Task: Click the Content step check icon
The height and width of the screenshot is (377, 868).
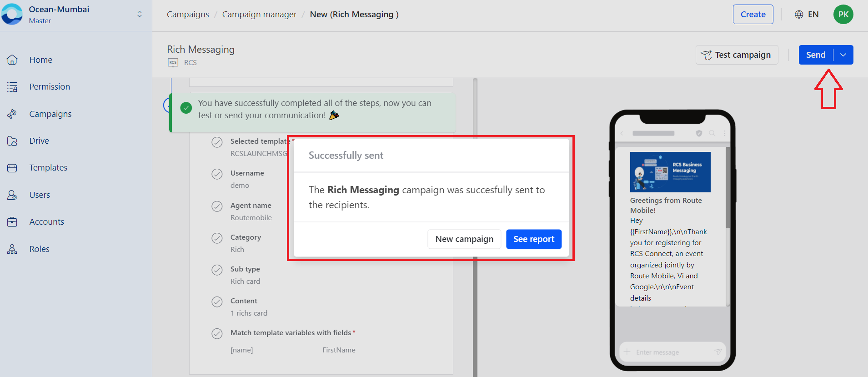Action: click(217, 302)
